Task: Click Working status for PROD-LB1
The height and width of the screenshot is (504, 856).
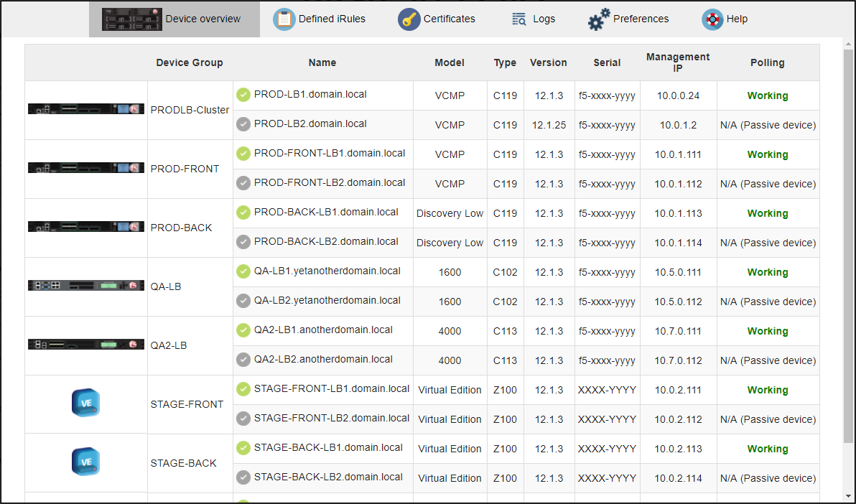Action: click(768, 95)
